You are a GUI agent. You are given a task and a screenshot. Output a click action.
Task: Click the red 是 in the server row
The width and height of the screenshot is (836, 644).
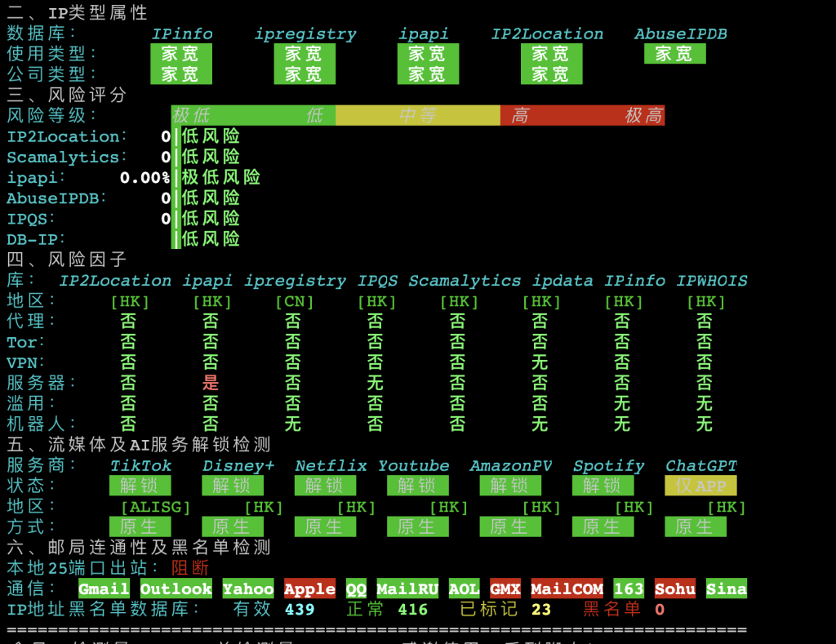211,383
